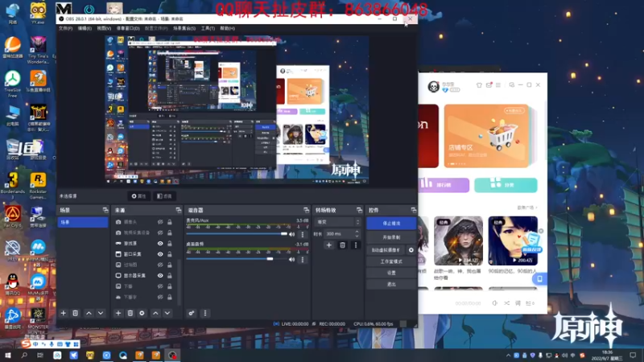Add a transition with plus icon
The height and width of the screenshot is (362, 644).
point(329,245)
